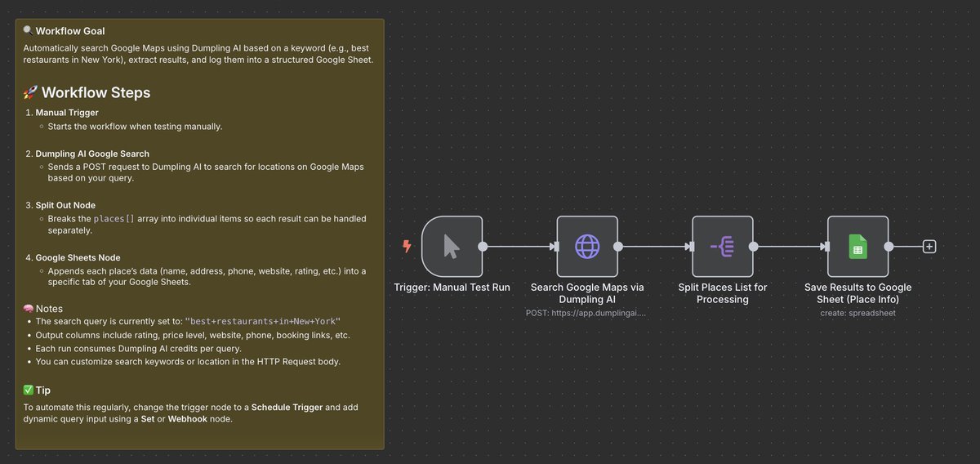
Task: Click the Dumpling AI node output connector
Action: [618, 246]
